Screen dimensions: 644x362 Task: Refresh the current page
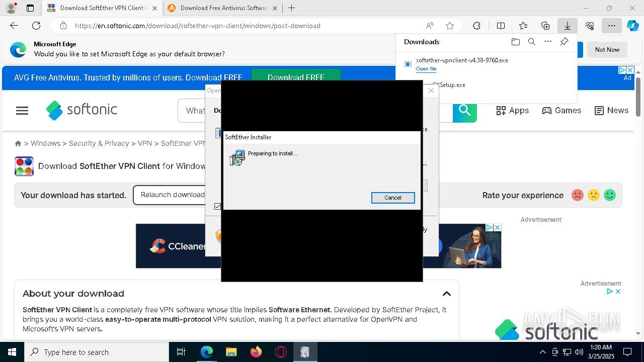pyautogui.click(x=36, y=26)
